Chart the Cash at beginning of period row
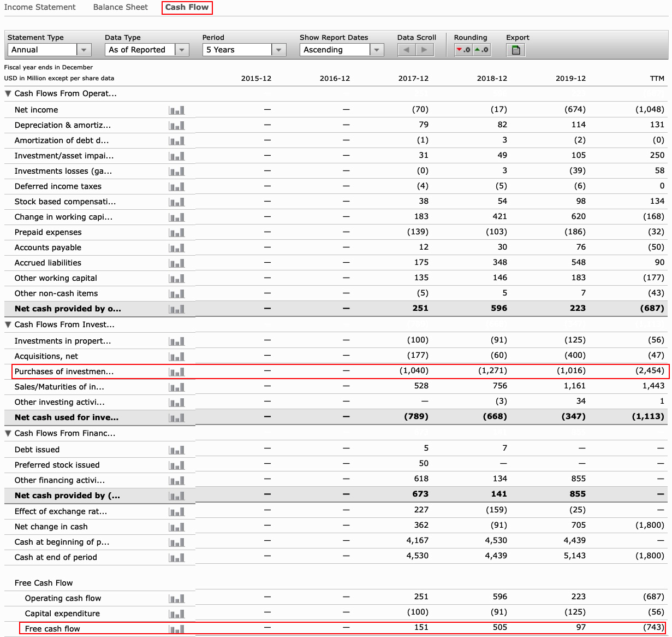 [x=177, y=542]
